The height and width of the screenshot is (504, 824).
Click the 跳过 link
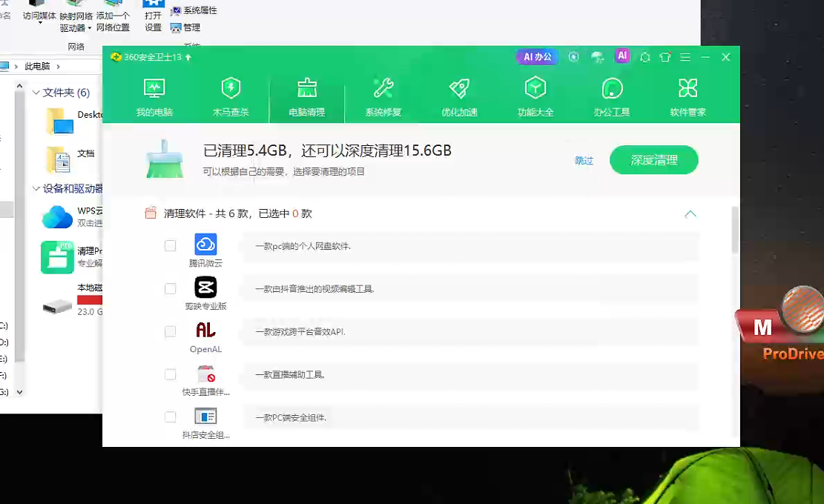click(x=584, y=161)
